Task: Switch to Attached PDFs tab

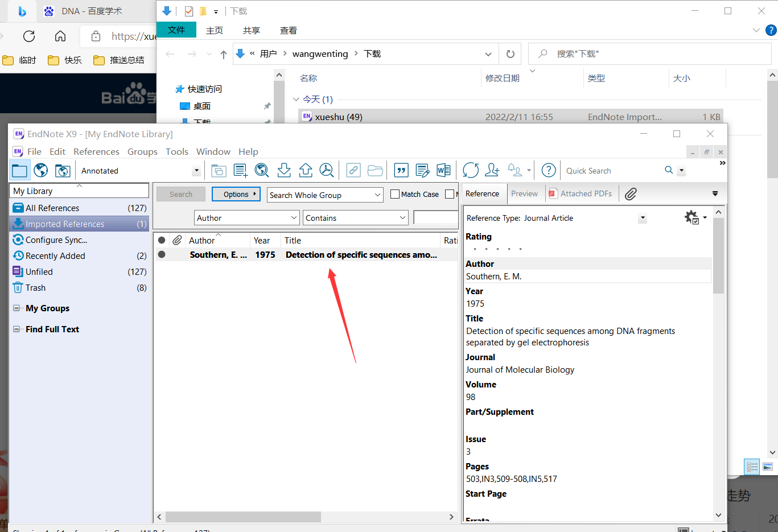Action: (581, 193)
